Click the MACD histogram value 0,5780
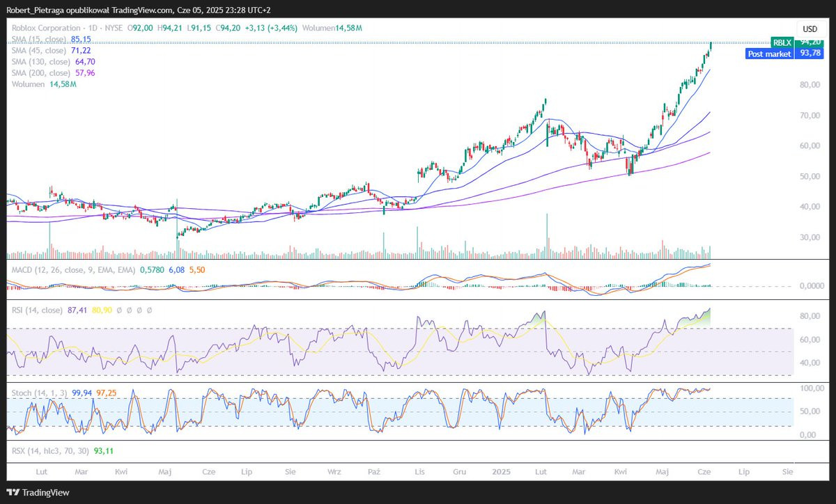The width and height of the screenshot is (836, 504). tap(153, 269)
